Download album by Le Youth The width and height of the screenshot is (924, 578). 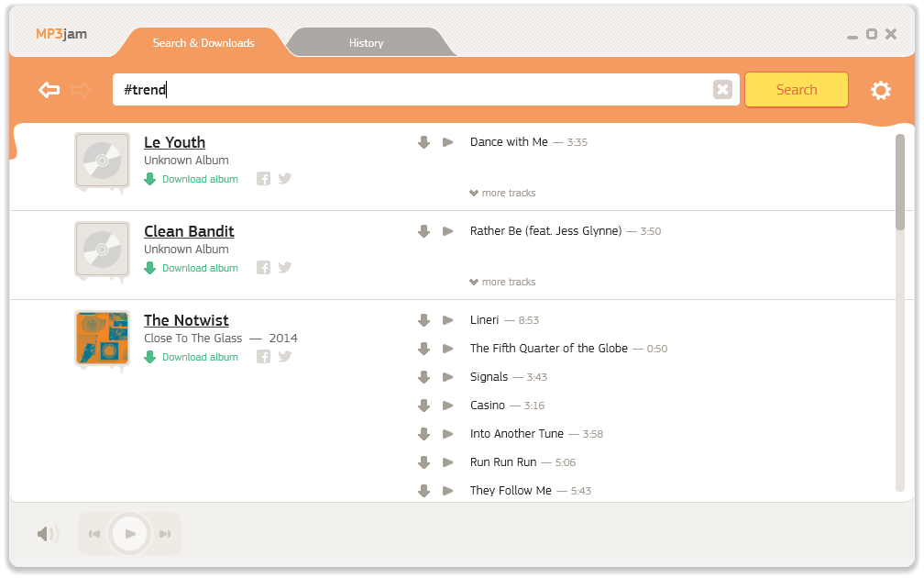192,179
